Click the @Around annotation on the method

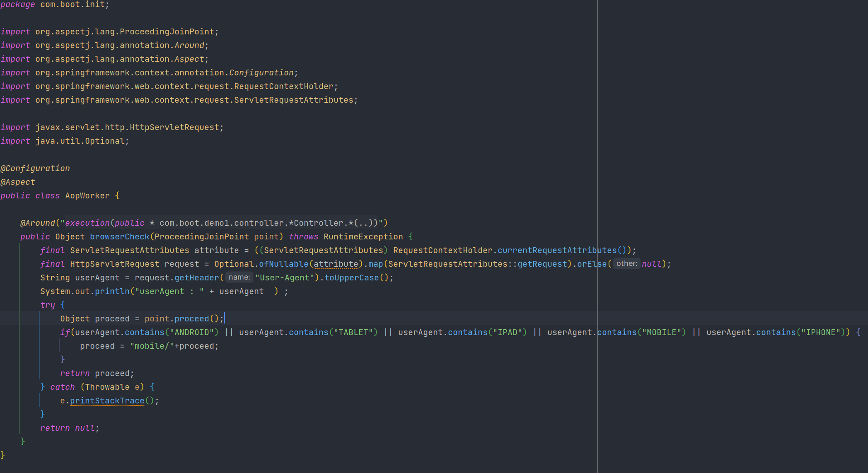[x=38, y=223]
